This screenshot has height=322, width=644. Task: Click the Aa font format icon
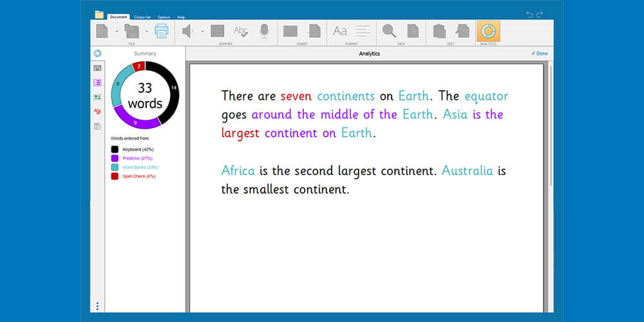[x=339, y=31]
